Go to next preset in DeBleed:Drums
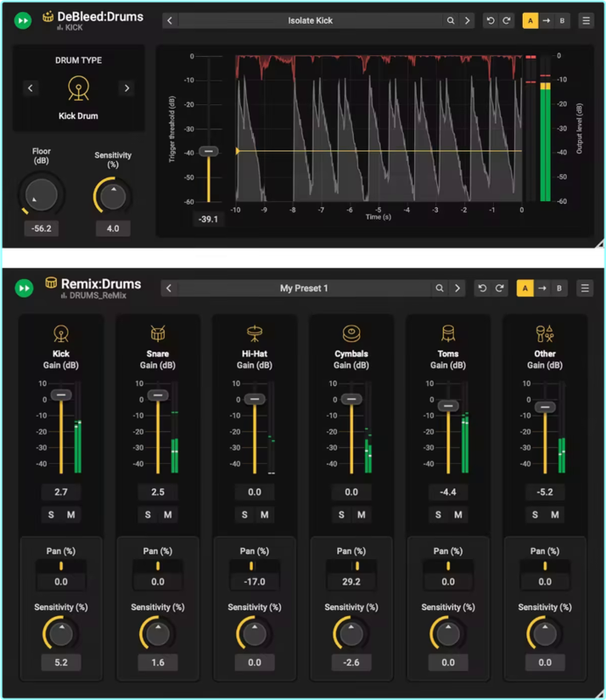Viewport: 606px width, 700px height. point(467,20)
